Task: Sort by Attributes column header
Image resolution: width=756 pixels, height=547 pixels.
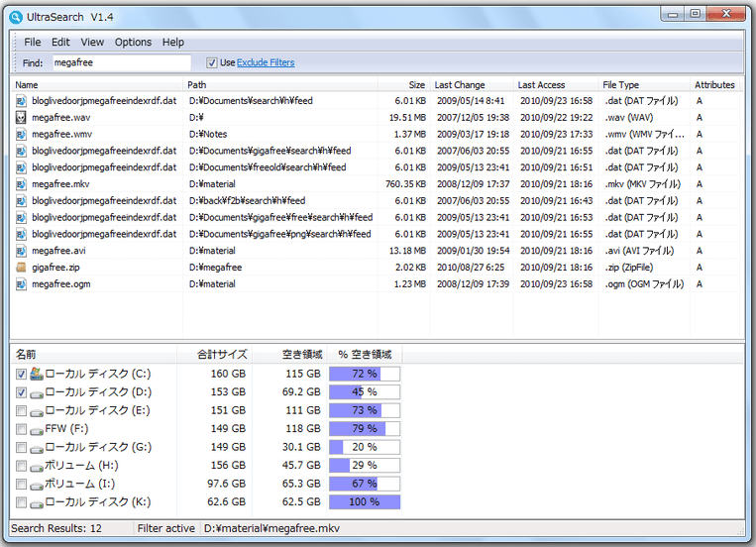Action: point(714,85)
